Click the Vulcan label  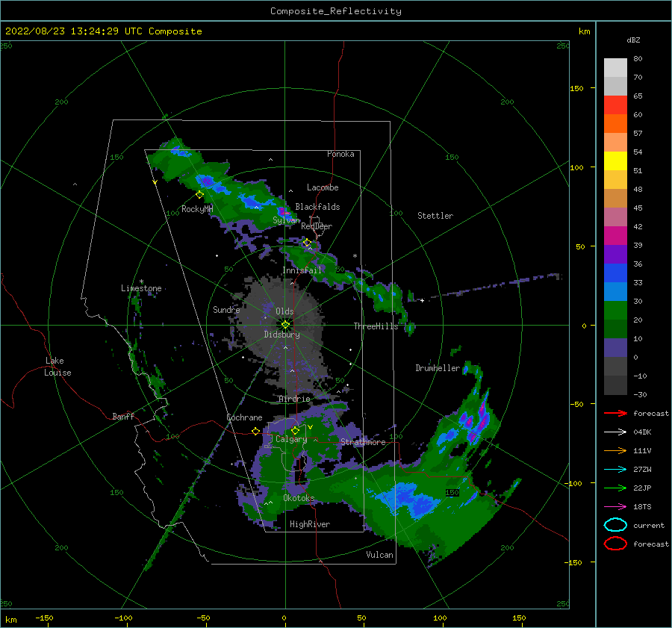[380, 555]
